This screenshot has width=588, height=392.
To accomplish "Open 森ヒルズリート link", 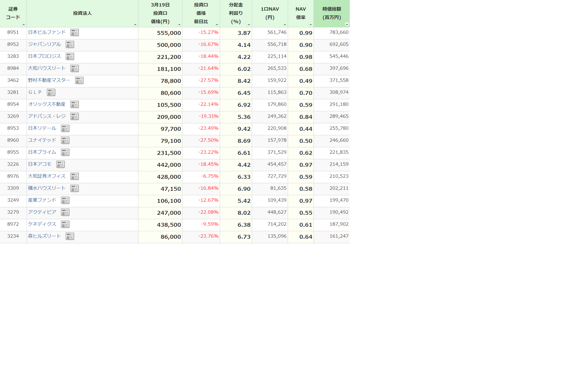I will pyautogui.click(x=45, y=236).
